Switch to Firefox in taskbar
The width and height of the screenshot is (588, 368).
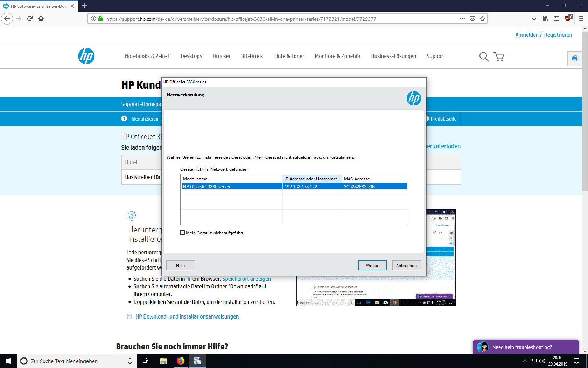click(181, 361)
